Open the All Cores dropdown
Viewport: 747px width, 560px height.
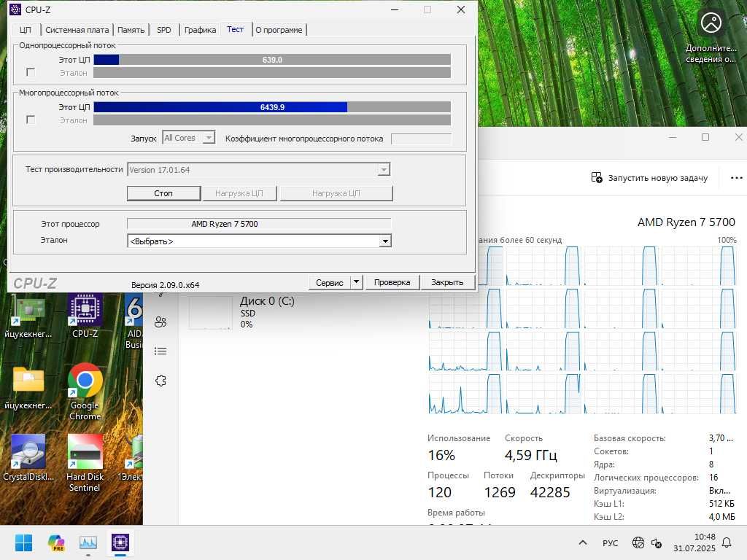coord(189,138)
